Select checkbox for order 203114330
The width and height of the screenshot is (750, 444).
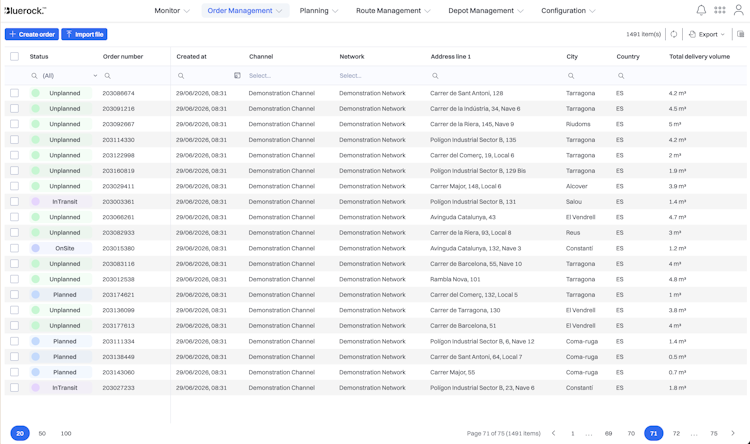coord(14,140)
